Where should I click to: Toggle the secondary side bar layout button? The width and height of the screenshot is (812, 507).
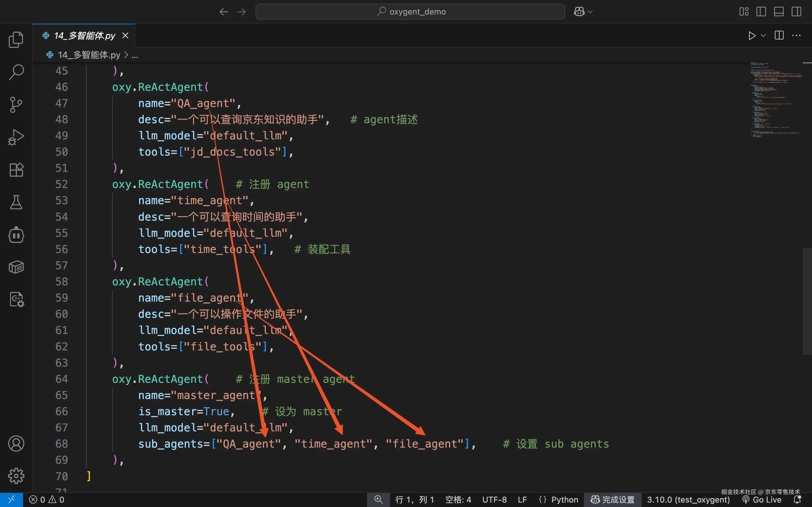coord(796,12)
